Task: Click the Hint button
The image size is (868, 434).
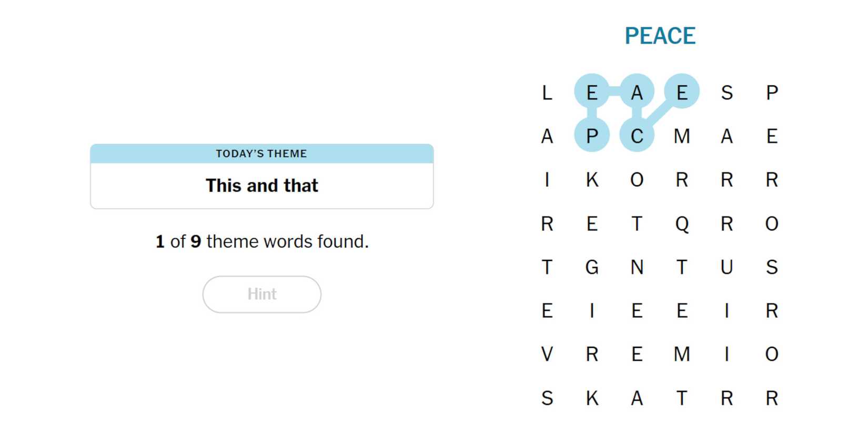Action: (261, 294)
